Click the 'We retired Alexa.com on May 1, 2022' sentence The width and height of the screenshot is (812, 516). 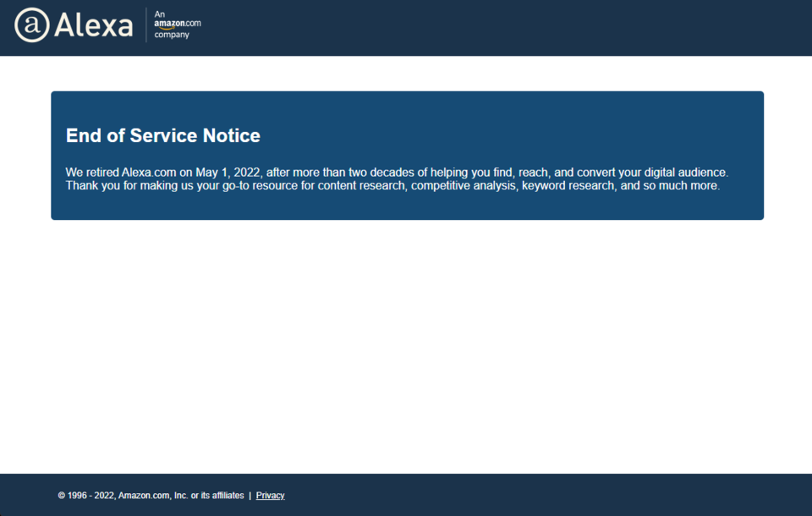(x=397, y=172)
